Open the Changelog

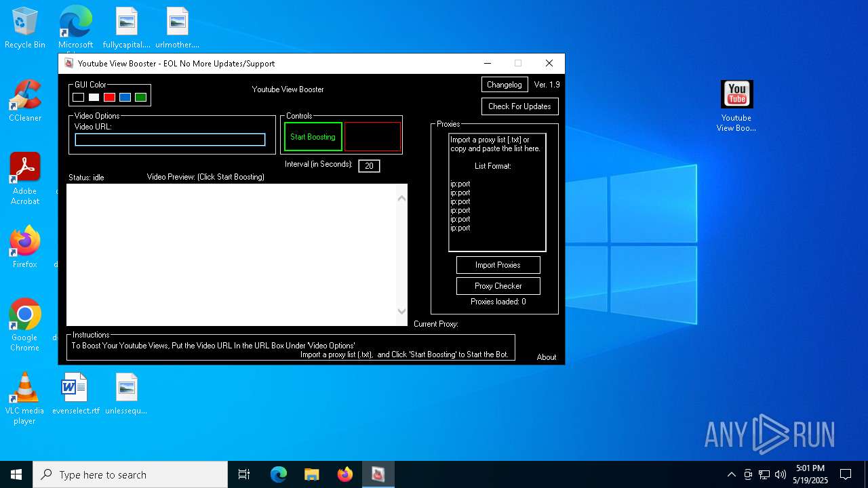point(505,85)
